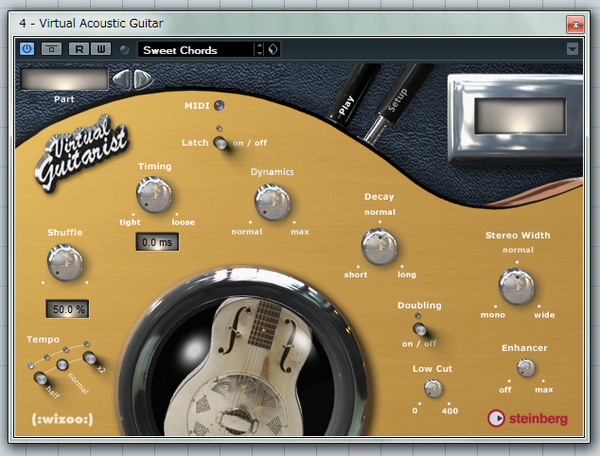Toggle the Latch on/off switch
Viewport: 600px width, 456px height.
point(220,143)
